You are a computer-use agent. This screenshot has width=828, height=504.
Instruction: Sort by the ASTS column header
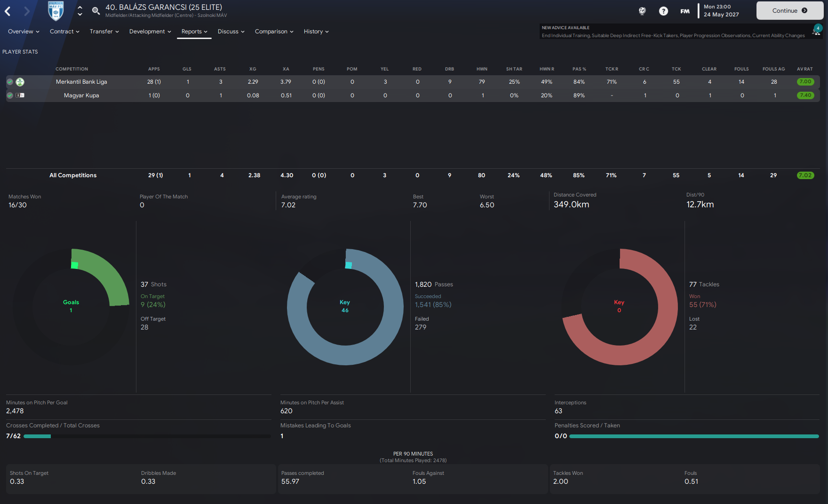point(220,69)
